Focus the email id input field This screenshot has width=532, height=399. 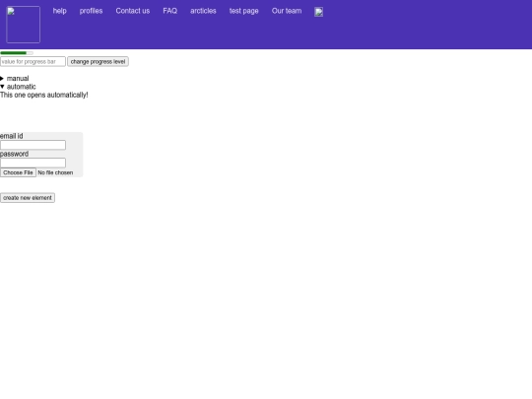(x=33, y=145)
